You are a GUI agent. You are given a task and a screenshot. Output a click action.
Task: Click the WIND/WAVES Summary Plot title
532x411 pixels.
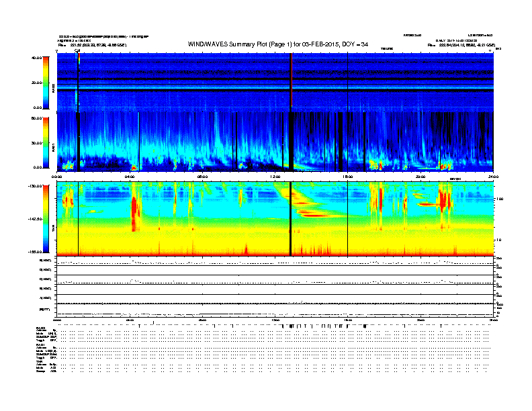click(x=278, y=44)
